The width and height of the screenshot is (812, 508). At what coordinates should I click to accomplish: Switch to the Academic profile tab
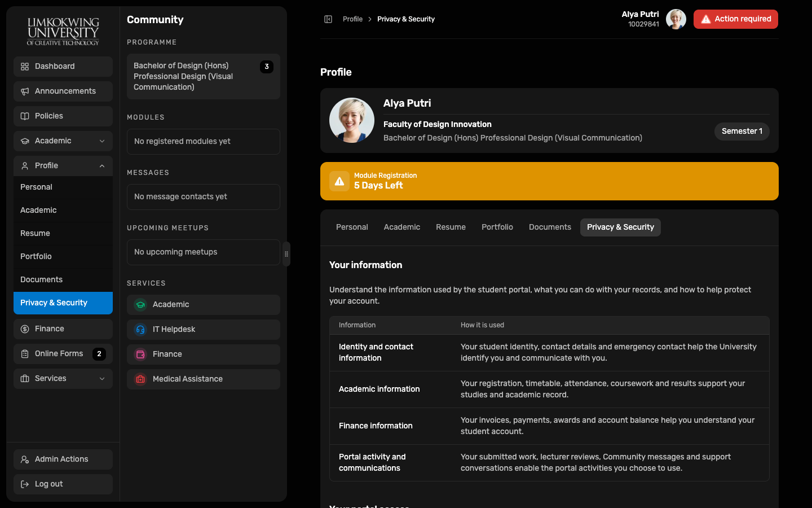click(402, 227)
